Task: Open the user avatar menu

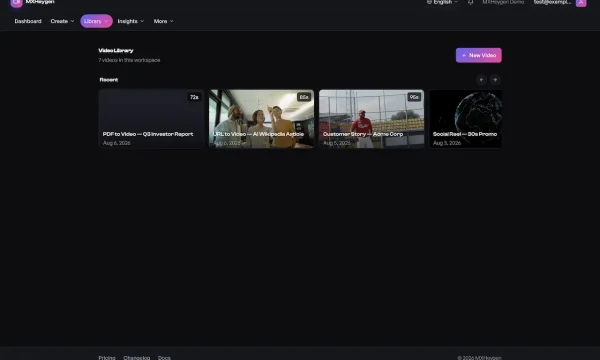Action: 581,2
